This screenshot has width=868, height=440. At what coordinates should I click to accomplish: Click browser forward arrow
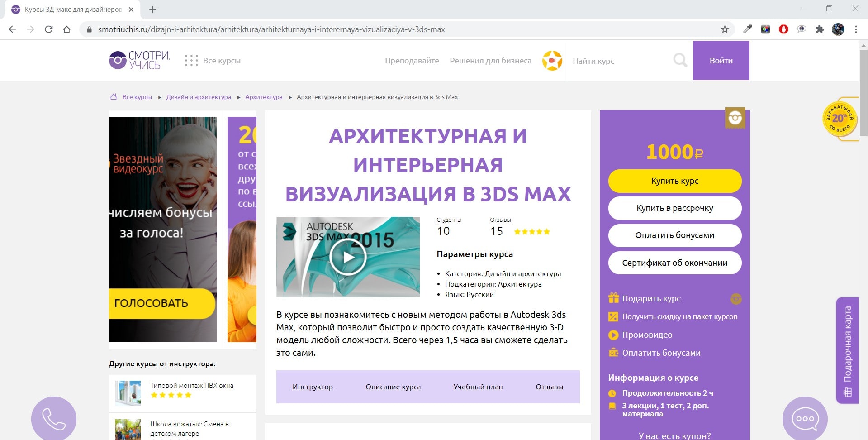click(30, 29)
